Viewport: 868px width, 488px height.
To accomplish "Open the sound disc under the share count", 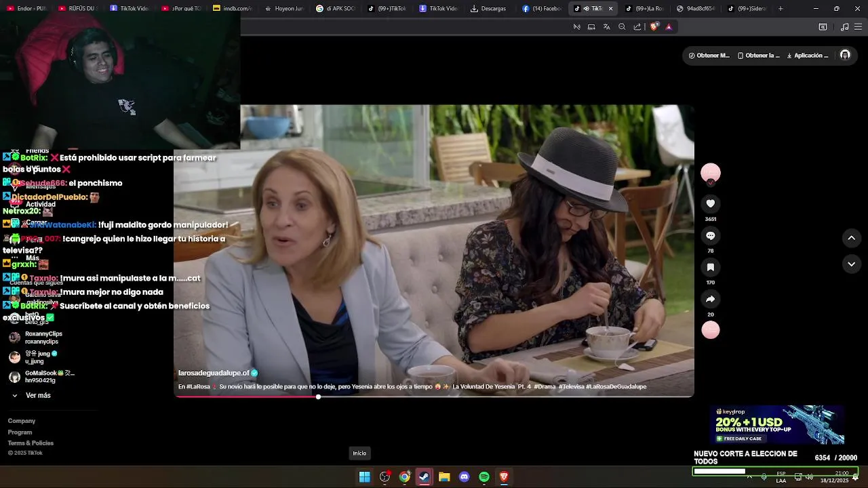I will click(710, 330).
